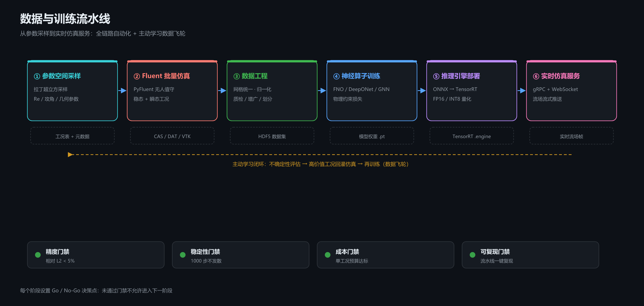Click the ONNX → TensorRT text

455,89
